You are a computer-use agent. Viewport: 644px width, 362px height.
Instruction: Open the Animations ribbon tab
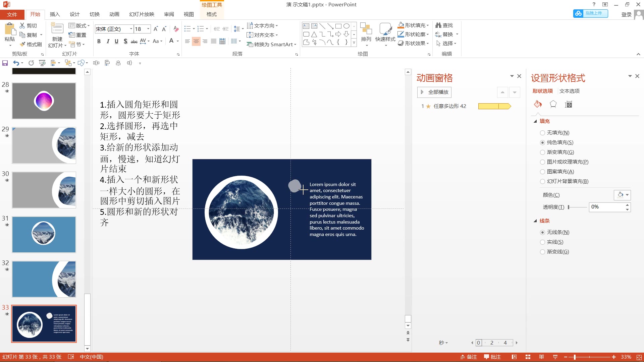point(114,14)
